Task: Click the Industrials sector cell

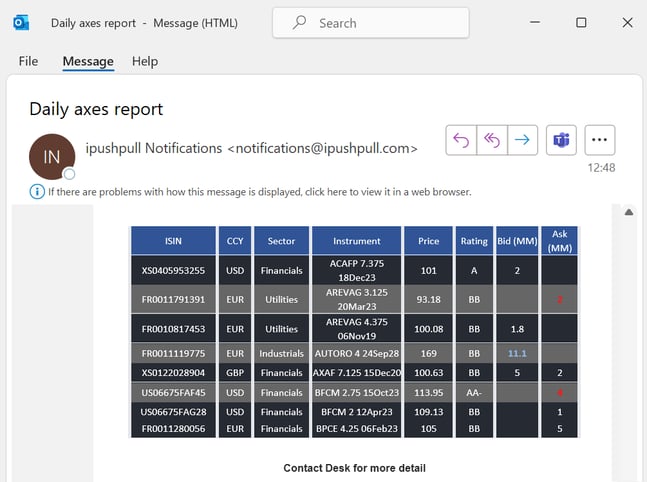Action: [x=281, y=353]
